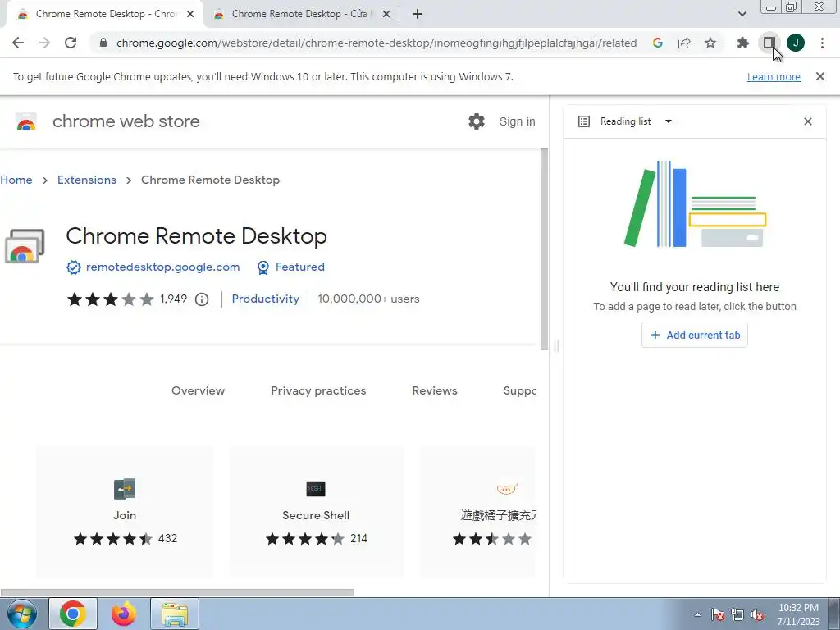Image resolution: width=840 pixels, height=630 pixels.
Task: Go back to the previous page
Action: point(18,43)
